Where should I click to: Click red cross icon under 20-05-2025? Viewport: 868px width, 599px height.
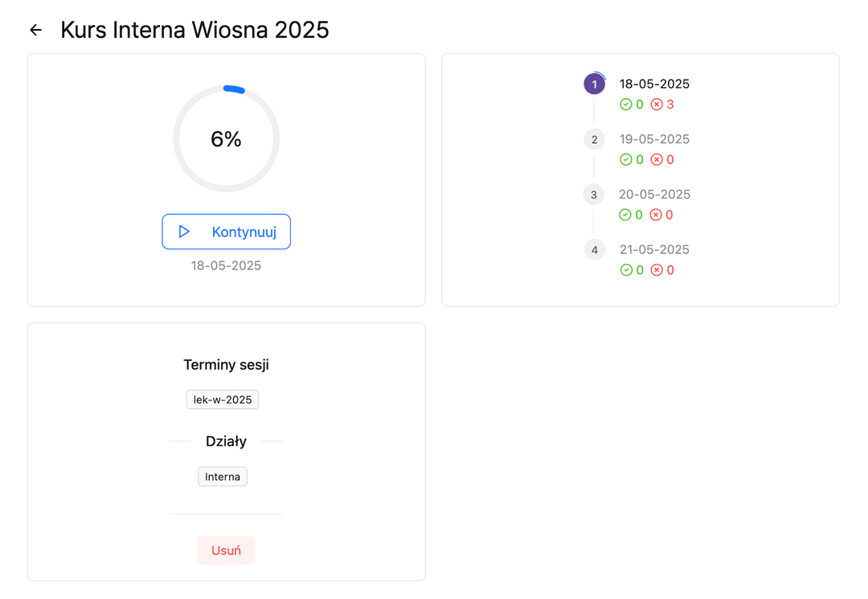[656, 215]
